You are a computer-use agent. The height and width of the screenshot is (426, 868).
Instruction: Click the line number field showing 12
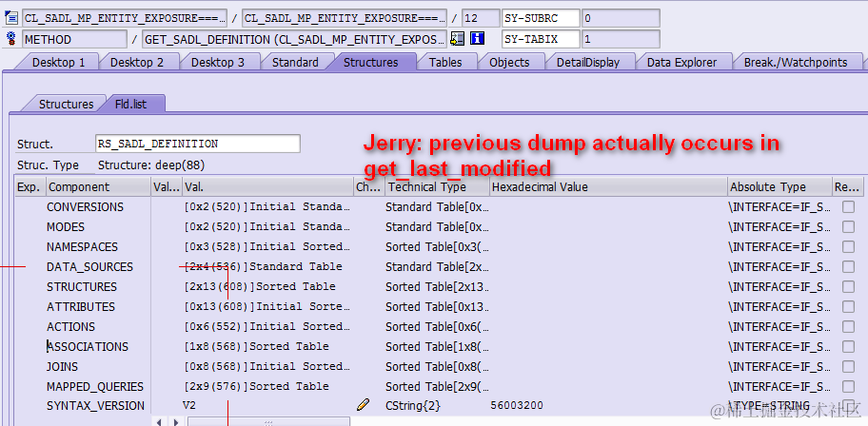(x=481, y=18)
